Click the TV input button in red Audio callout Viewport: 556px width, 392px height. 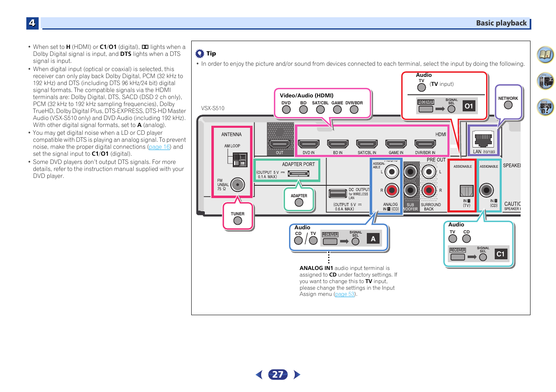point(422,88)
